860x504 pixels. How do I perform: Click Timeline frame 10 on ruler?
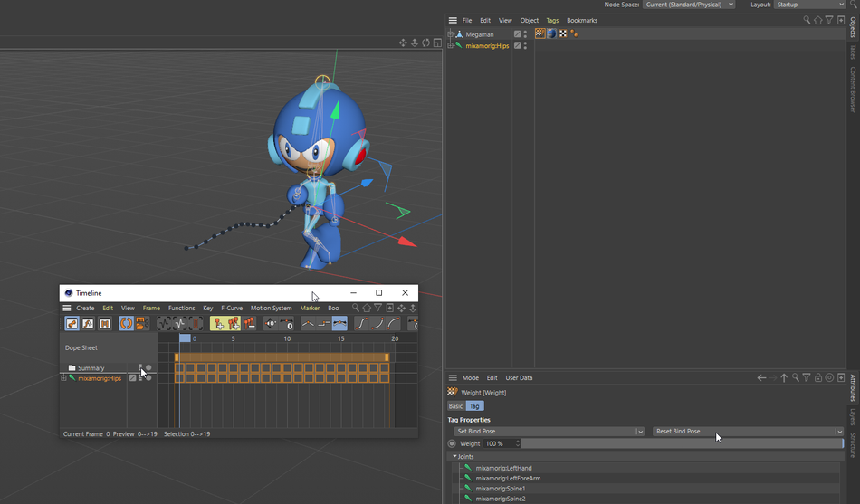287,339
